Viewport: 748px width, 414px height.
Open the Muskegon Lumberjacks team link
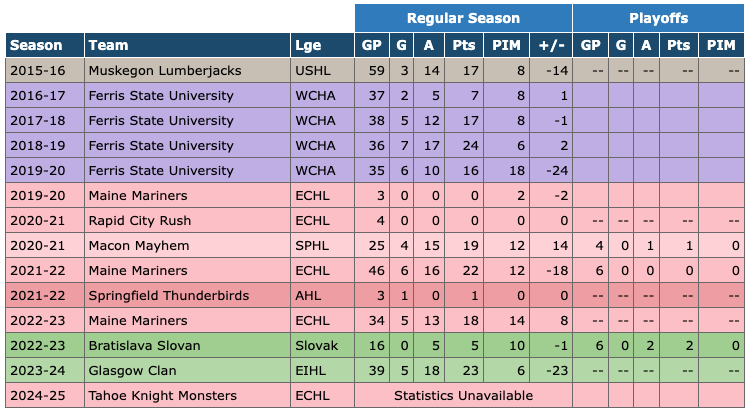point(151,71)
